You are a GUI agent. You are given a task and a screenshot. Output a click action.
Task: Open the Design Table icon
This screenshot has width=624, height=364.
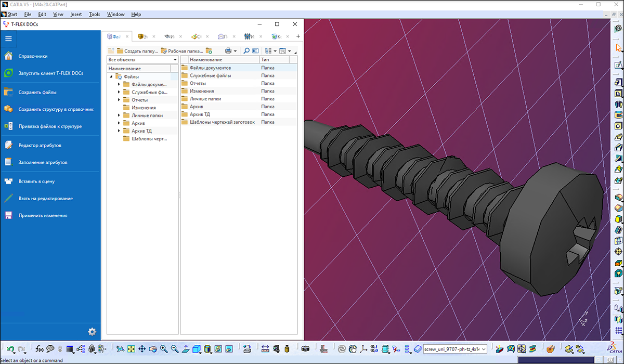click(70, 349)
